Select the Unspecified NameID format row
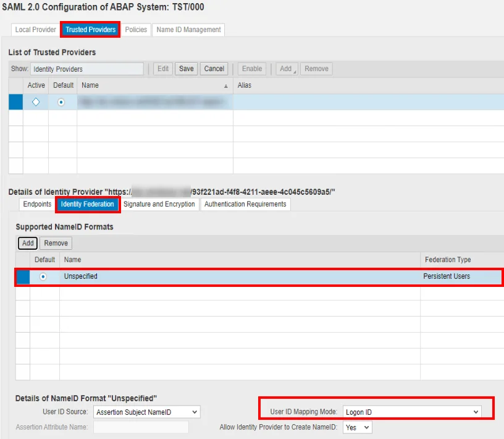Image resolution: width=504 pixels, height=439 pixels. coord(185,276)
